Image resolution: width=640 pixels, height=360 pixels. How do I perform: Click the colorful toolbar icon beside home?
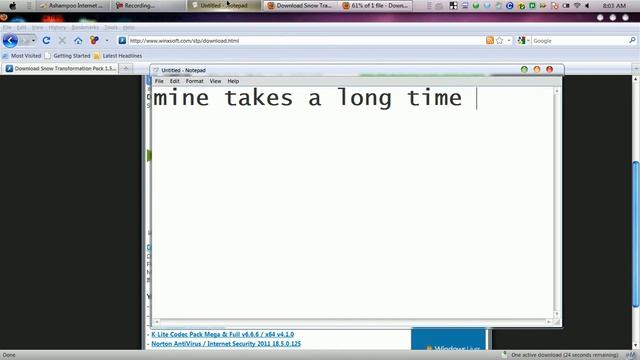(x=94, y=40)
